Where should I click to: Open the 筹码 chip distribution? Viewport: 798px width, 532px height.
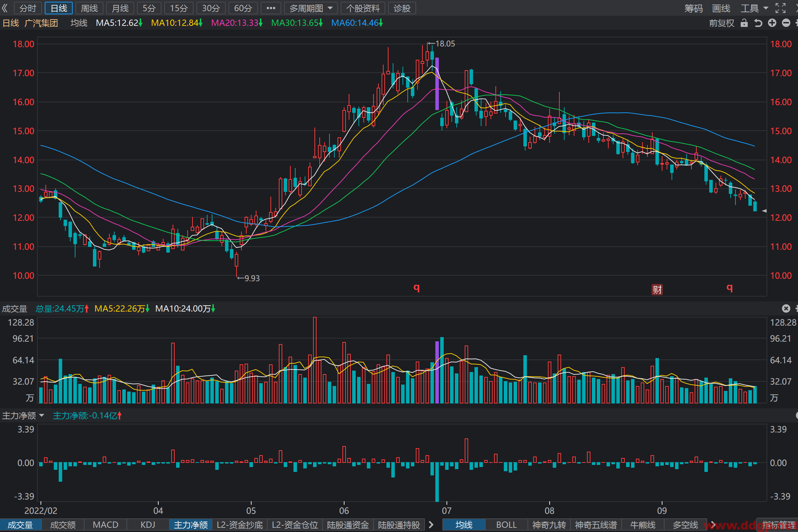(x=694, y=8)
